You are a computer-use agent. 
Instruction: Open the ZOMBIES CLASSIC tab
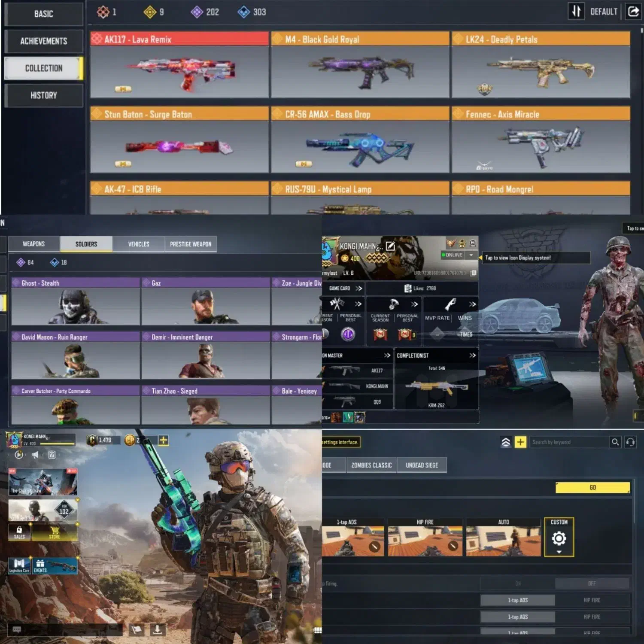pyautogui.click(x=371, y=465)
